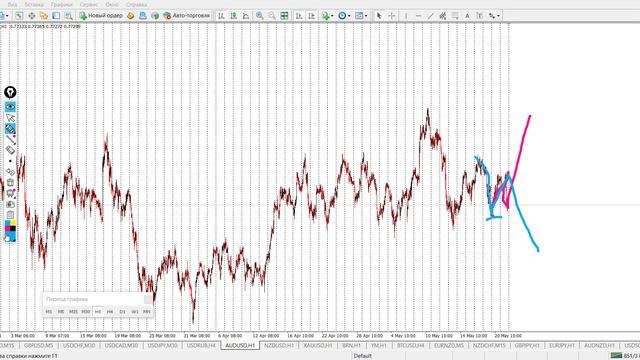Viewport: 640px width, 360px height.
Task: Select the trendline drawing tool
Action: (x=430, y=16)
